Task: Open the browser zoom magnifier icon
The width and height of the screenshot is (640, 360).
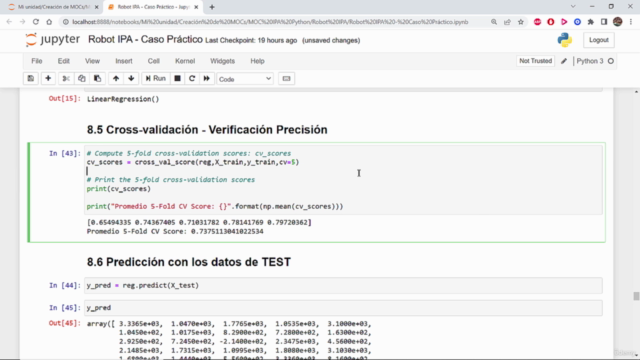Action: click(494, 22)
